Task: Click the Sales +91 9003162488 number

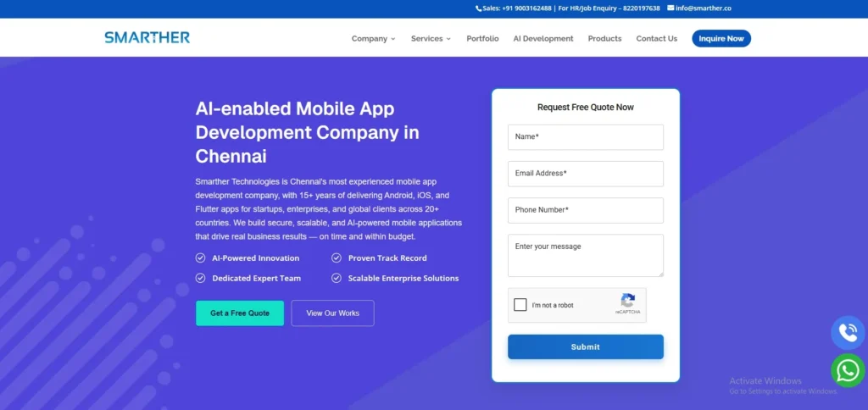Action: 516,8
